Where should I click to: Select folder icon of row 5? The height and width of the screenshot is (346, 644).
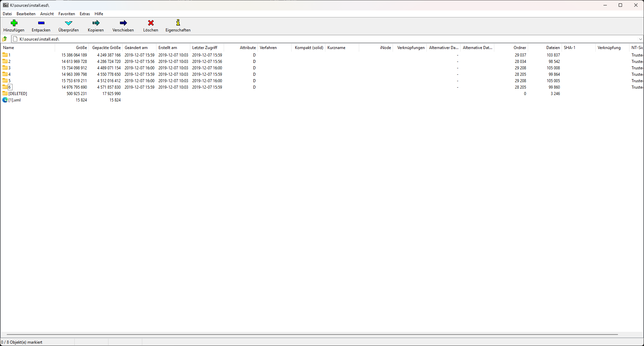click(x=5, y=80)
